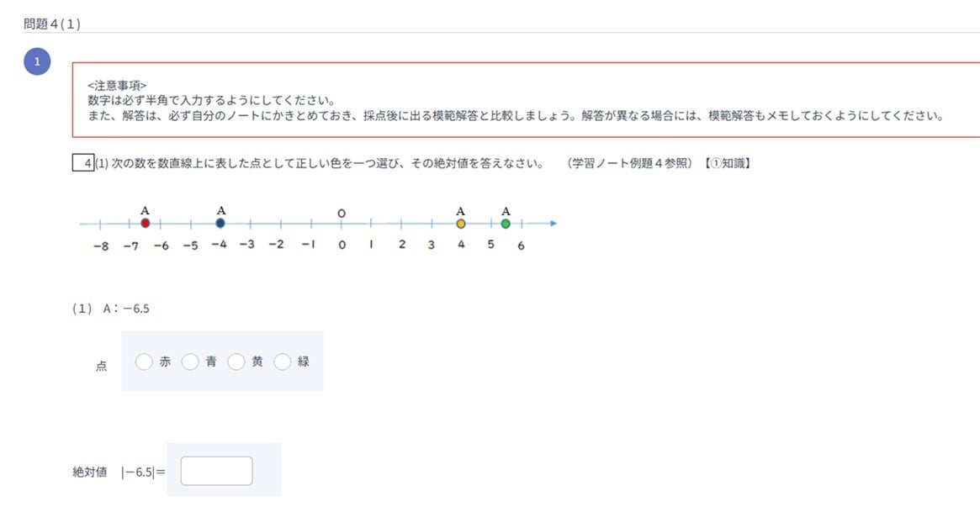The height and width of the screenshot is (507, 980).
Task: Select the 赤 radio button
Action: [144, 362]
